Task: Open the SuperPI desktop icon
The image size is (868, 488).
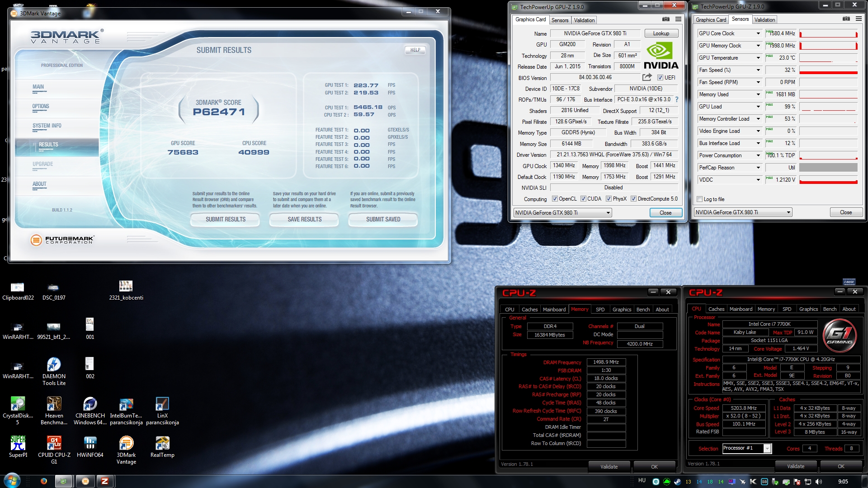Action: click(x=18, y=443)
